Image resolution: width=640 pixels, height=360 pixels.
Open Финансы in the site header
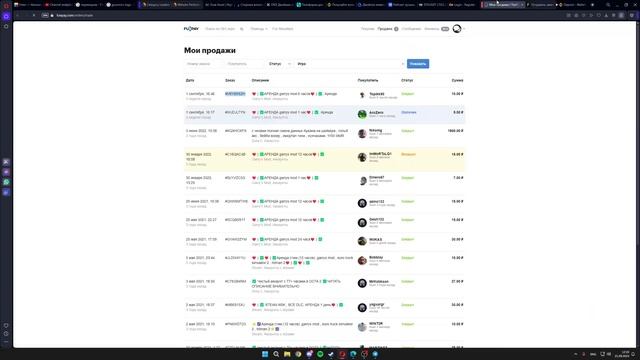(x=436, y=29)
